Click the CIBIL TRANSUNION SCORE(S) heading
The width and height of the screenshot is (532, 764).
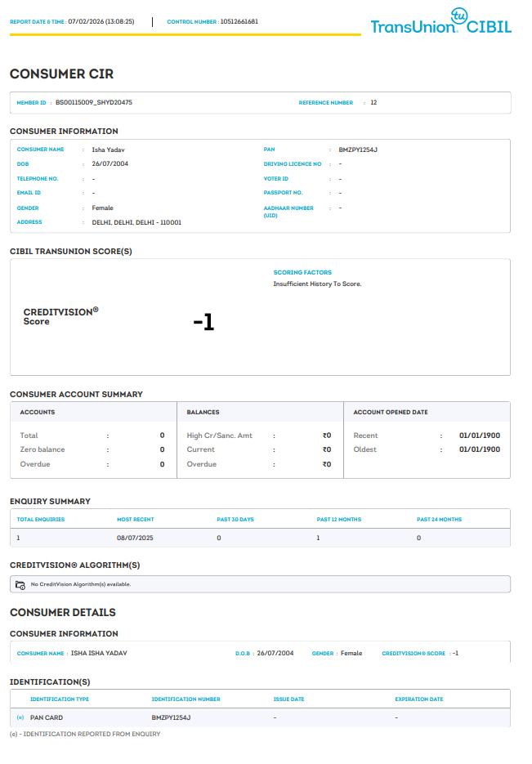click(71, 252)
